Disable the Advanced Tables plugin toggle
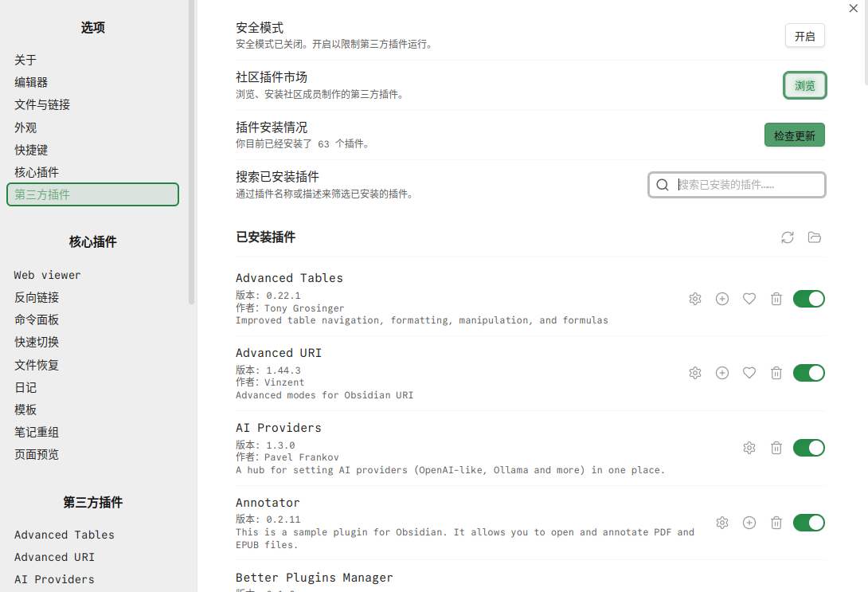The image size is (868, 592). [808, 299]
